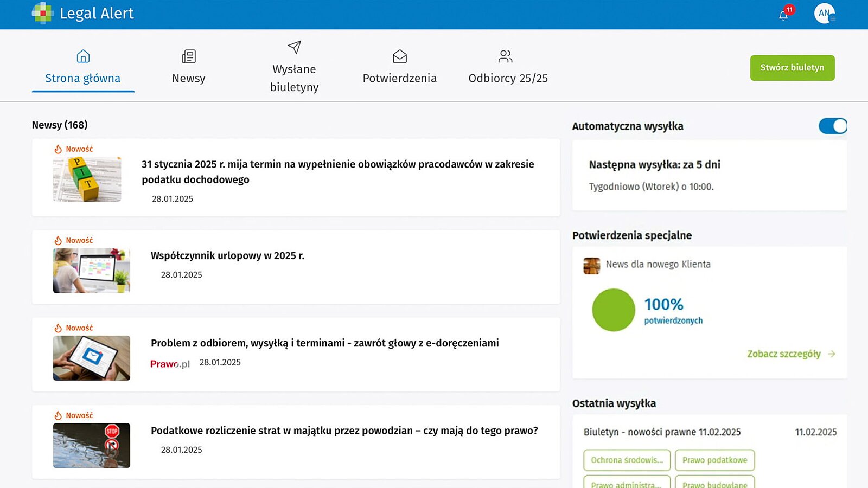Image resolution: width=868 pixels, height=488 pixels.
Task: Open the Biuletyn - nowości prawne 11.02.2025 entry
Action: [662, 432]
